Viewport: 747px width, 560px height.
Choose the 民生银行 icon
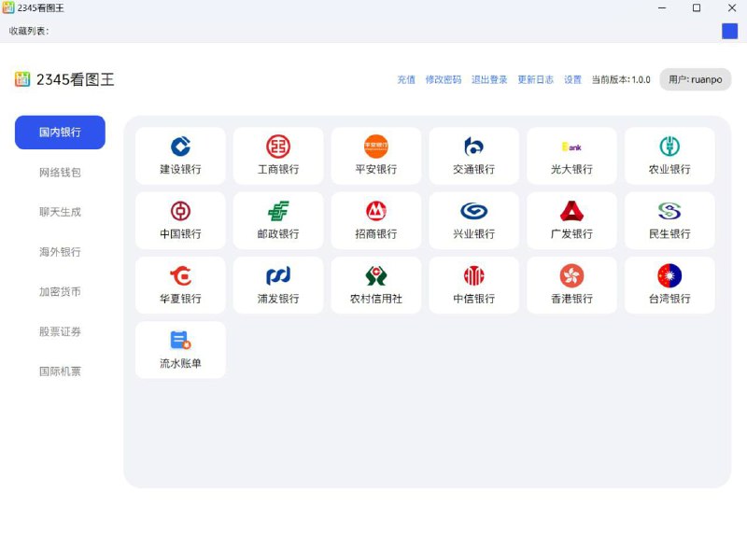click(669, 211)
